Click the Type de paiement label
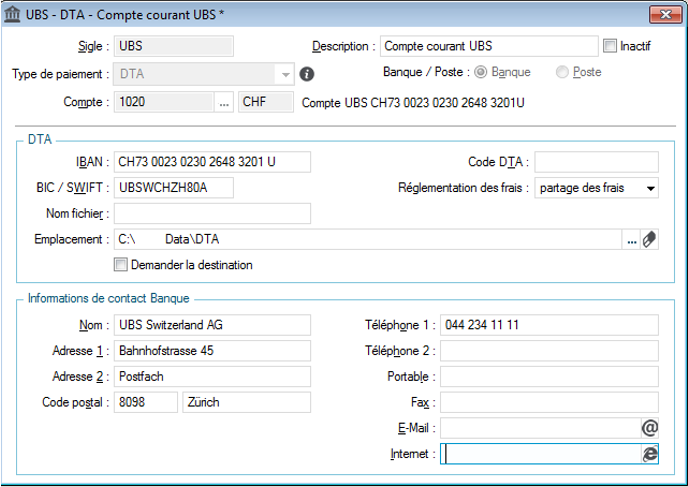This screenshot has width=688, height=487. point(60,74)
